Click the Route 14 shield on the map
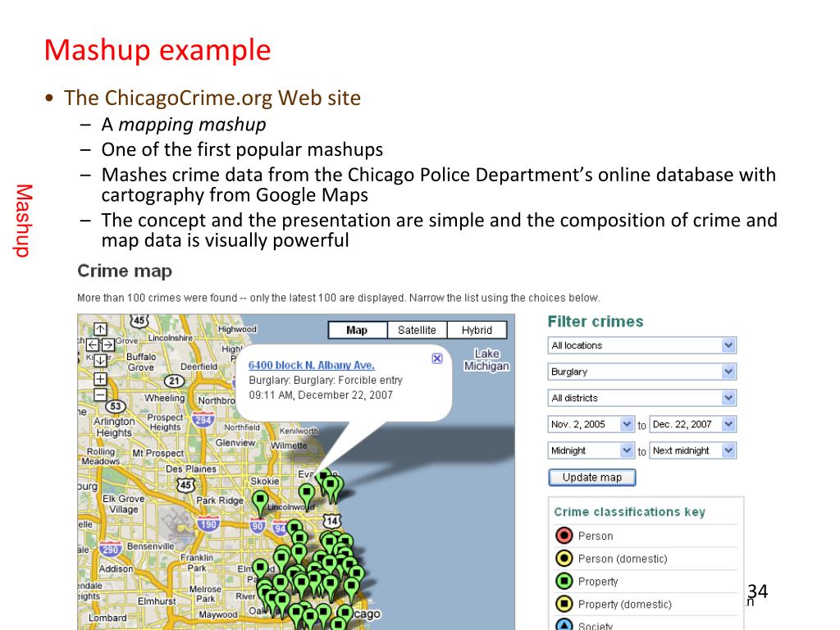 point(332,520)
